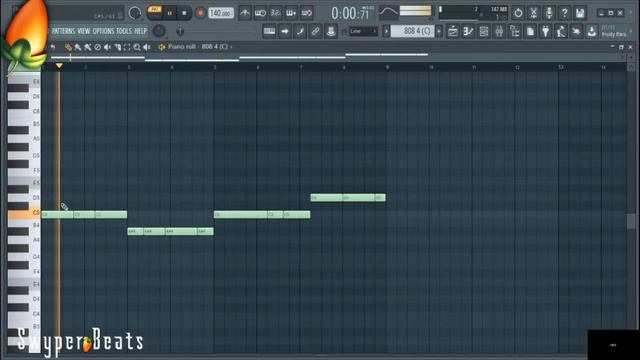Click the undo history icon
Screen dimensions: 640x360
tap(518, 13)
